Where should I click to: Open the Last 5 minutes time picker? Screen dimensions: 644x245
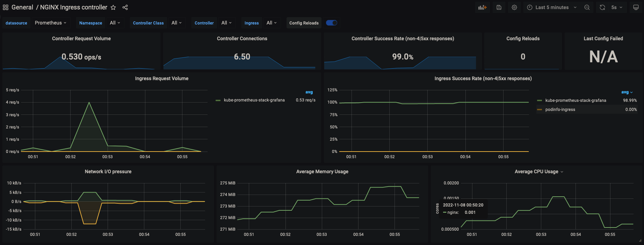552,7
